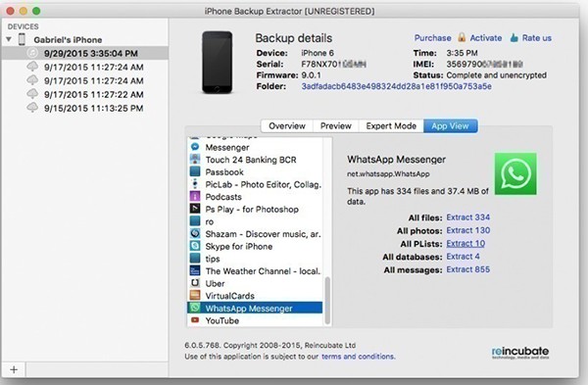588x385 pixels.
Task: Select Podcasts in the app list
Action: click(x=223, y=197)
